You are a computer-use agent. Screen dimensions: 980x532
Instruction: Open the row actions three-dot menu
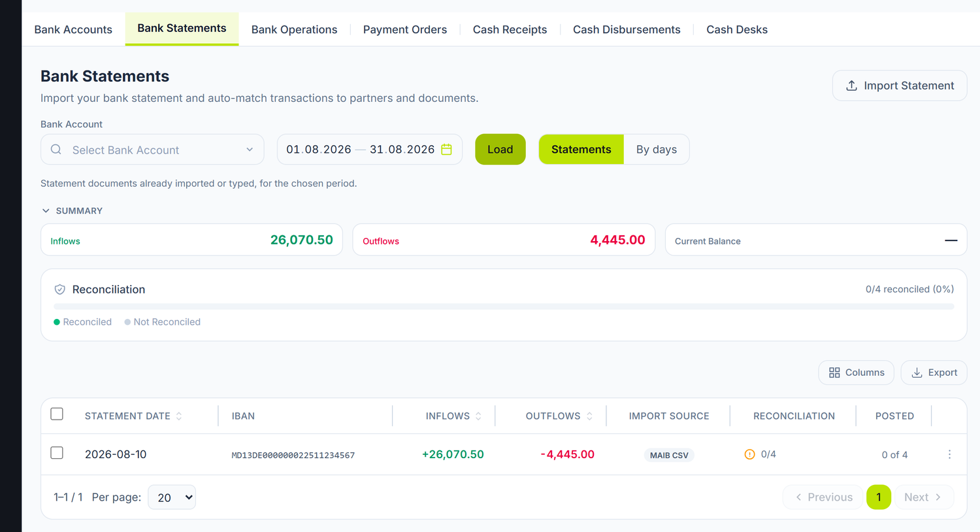949,454
